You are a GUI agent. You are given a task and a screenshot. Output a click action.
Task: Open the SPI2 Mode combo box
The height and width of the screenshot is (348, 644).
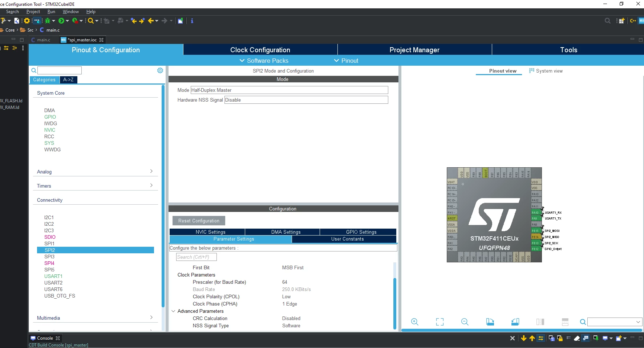[289, 90]
